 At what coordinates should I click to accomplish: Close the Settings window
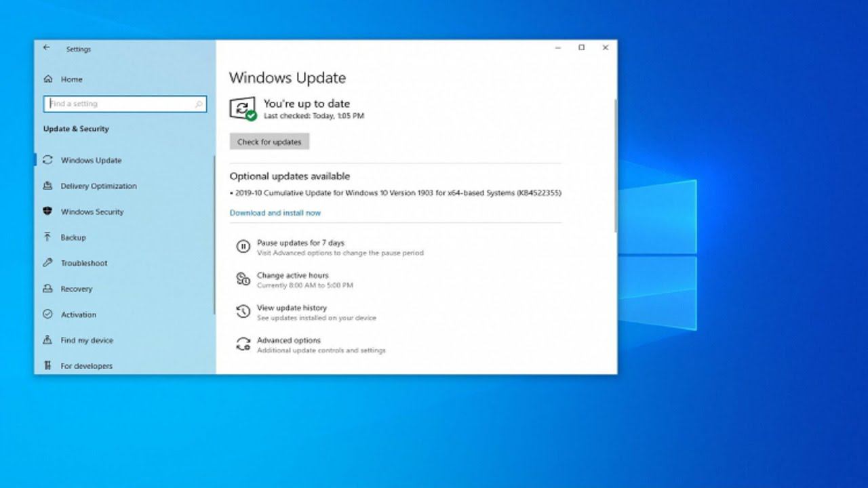point(605,47)
